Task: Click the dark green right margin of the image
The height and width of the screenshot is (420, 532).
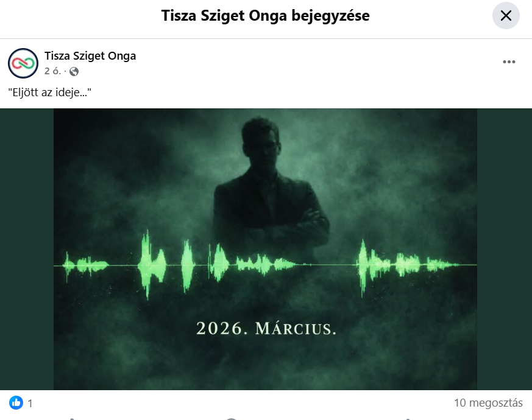Action: [x=505, y=249]
